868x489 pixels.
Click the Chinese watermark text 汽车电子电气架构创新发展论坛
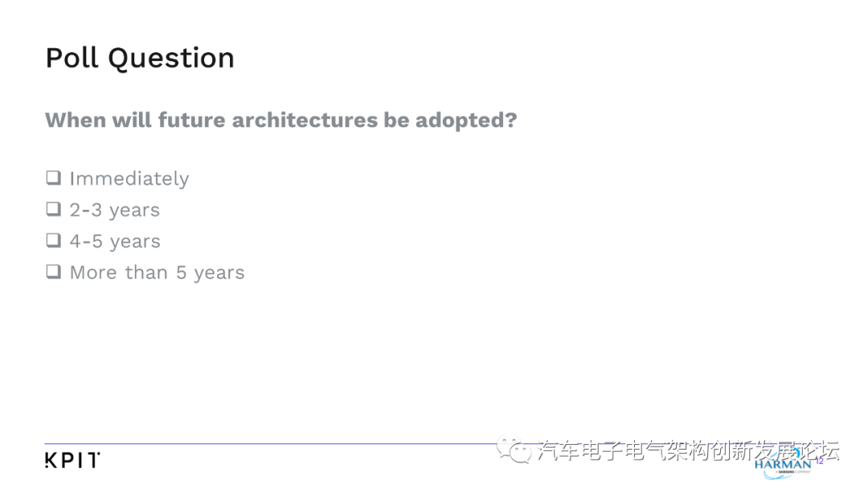(x=688, y=450)
